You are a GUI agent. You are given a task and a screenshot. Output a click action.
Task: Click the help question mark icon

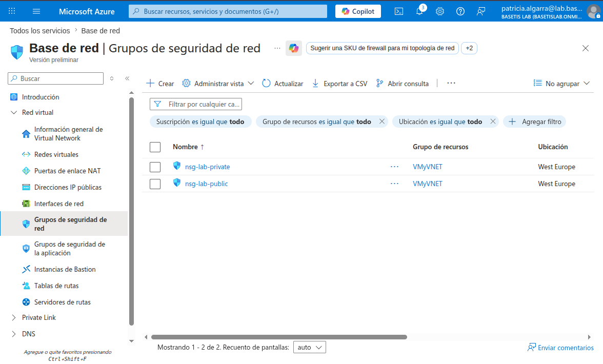click(x=460, y=11)
